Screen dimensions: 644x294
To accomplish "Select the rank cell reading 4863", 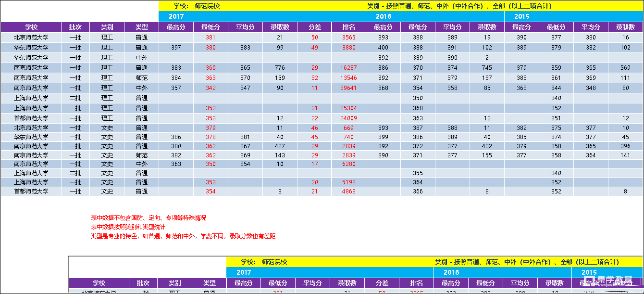I will pyautogui.click(x=348, y=192).
